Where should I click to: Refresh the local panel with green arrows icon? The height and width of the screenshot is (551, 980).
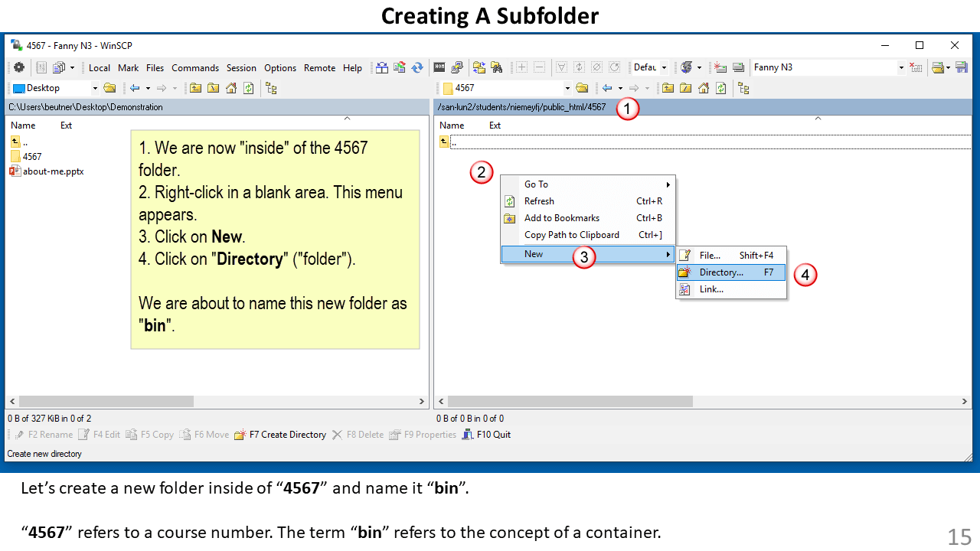[x=249, y=88]
